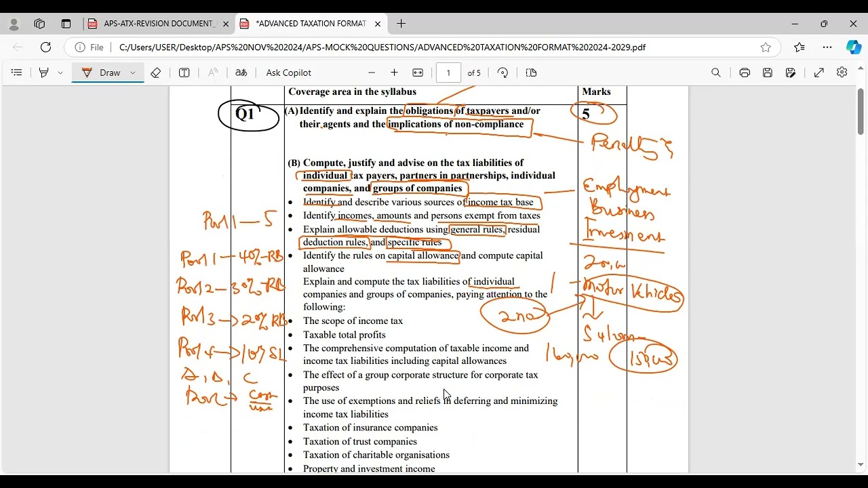Click the vertical scrollbar thumb
This screenshot has width=868, height=488.
861,110
